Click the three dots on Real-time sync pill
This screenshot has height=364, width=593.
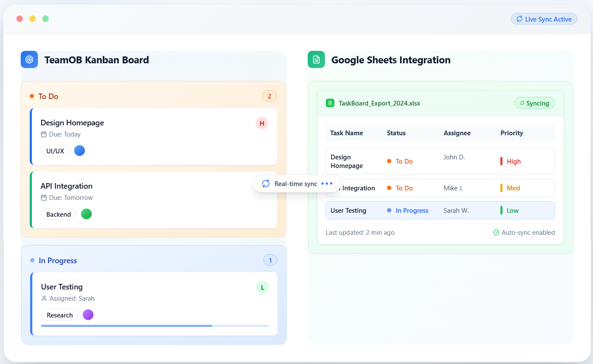coord(327,184)
